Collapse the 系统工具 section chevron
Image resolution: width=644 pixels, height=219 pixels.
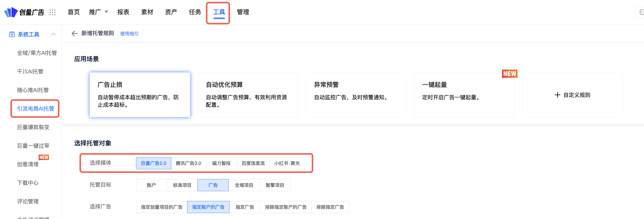click(x=54, y=34)
